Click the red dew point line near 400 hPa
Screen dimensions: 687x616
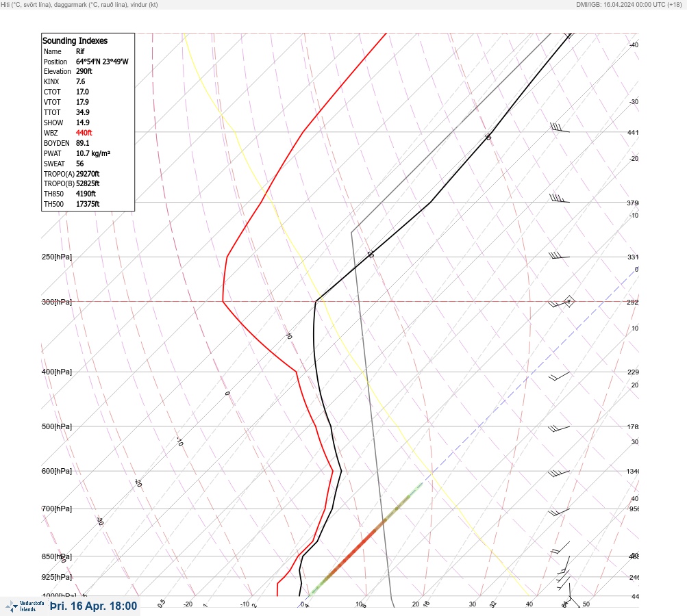pos(296,372)
